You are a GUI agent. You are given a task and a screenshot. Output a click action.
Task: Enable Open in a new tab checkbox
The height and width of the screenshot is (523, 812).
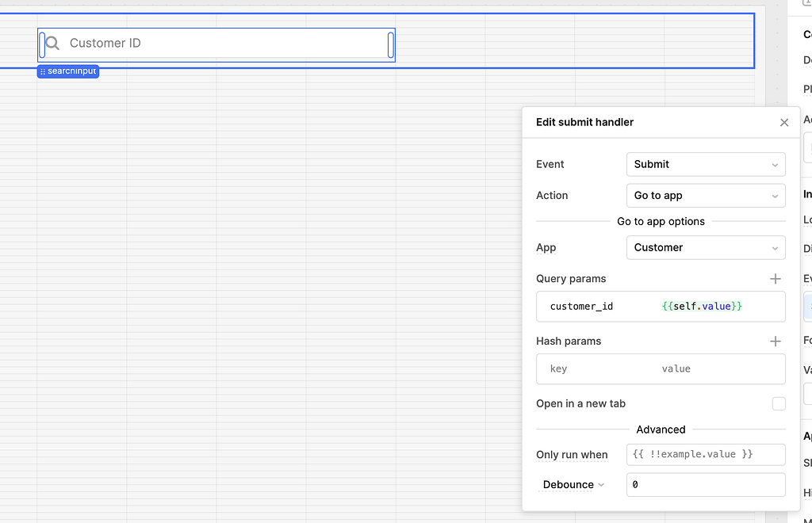coord(779,404)
